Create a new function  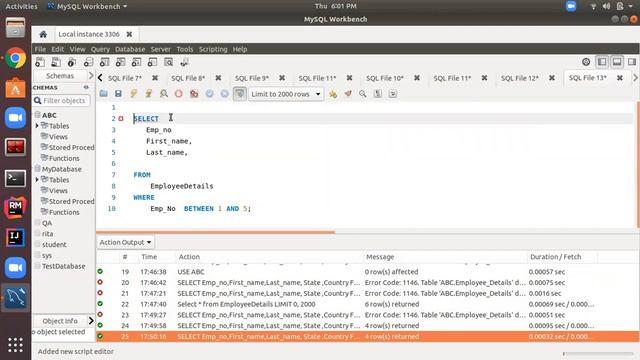coord(152,62)
